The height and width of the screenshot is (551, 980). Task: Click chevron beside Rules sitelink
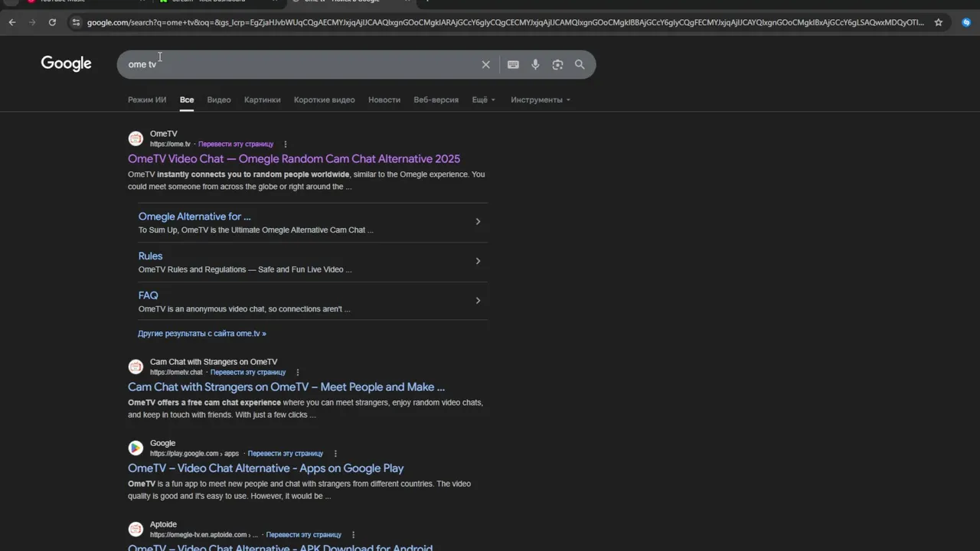[478, 261]
